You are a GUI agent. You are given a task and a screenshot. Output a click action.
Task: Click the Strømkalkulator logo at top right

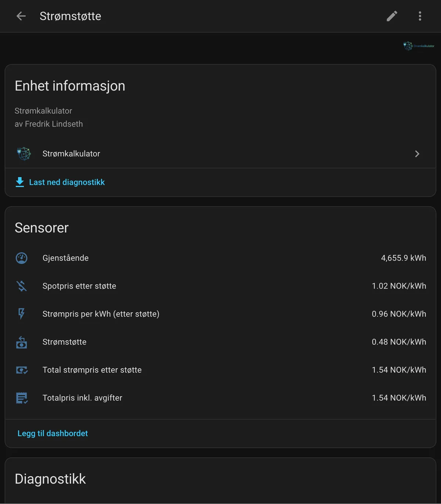click(419, 46)
